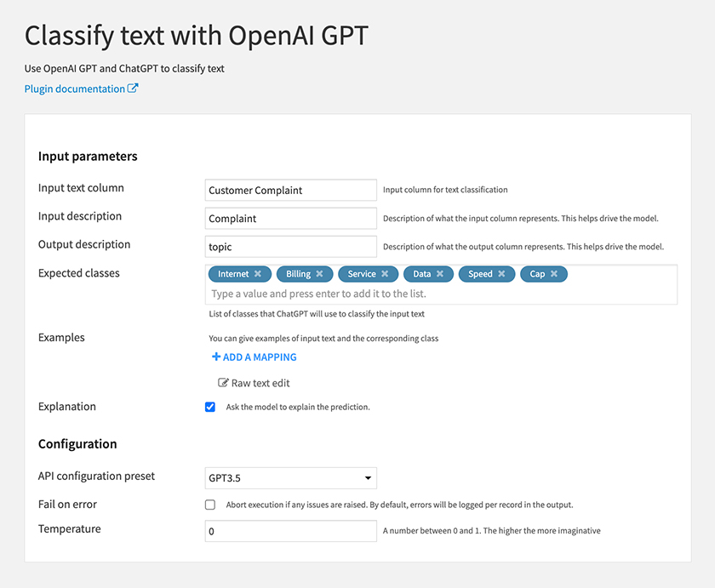Click the 'Ask the model to explain the prediction' label

298,407
